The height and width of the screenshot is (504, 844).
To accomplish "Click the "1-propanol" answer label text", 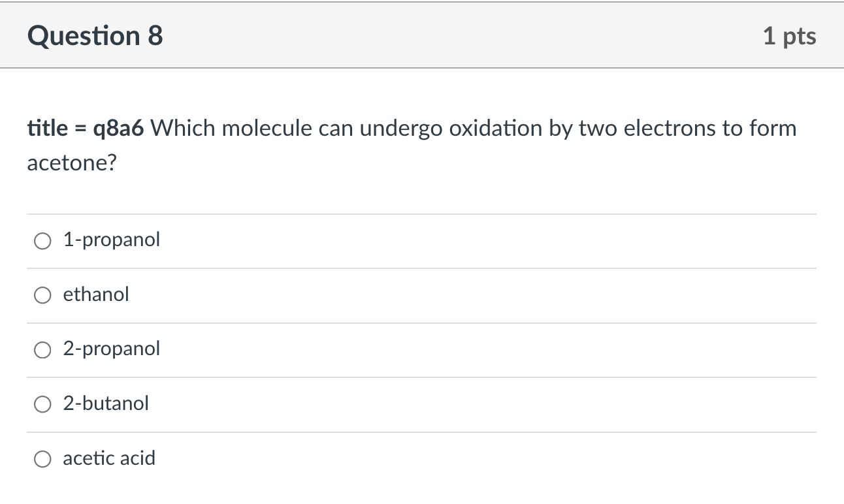I will click(x=111, y=240).
